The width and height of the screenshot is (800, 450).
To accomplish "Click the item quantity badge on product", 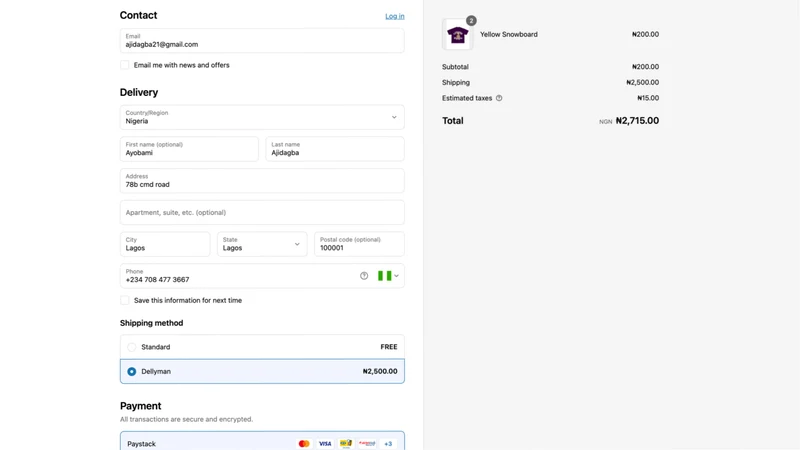I will [471, 21].
